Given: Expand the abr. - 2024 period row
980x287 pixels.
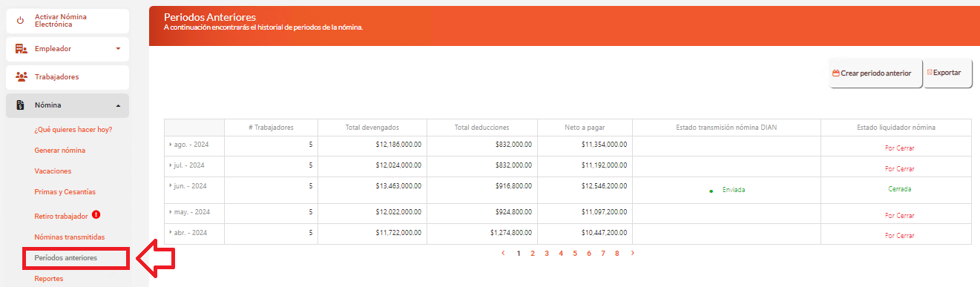Looking at the screenshot, I should [171, 232].
